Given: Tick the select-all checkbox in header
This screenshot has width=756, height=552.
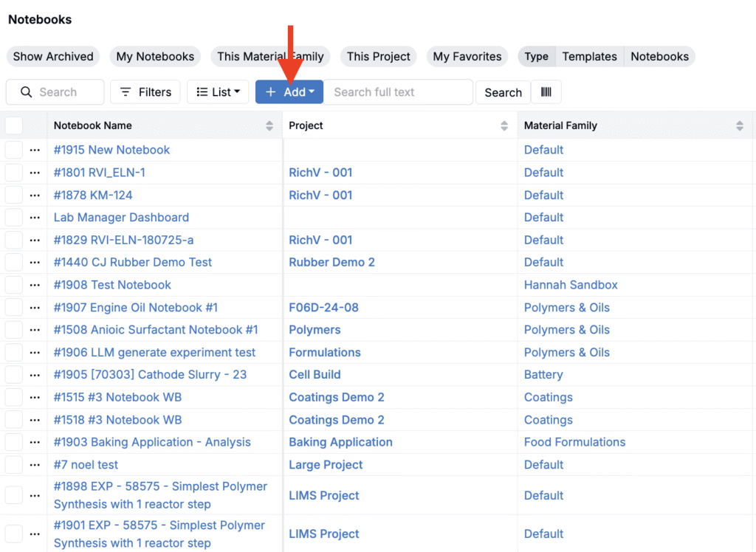Looking at the screenshot, I should (x=14, y=125).
